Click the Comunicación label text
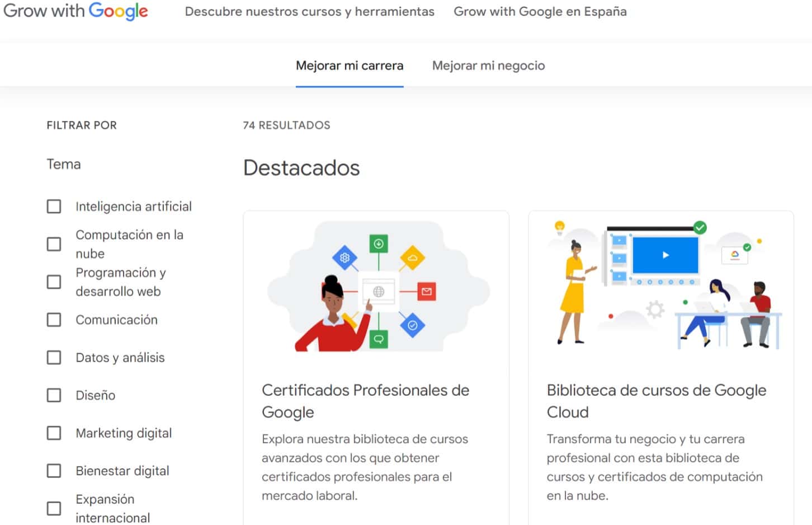This screenshot has height=525, width=812. [x=116, y=320]
